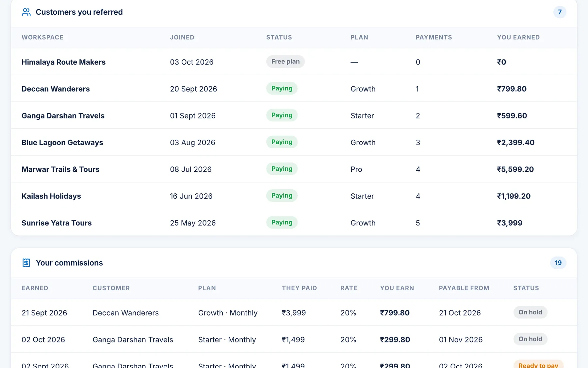
Task: Click the PAYMENTS column header
Action: [434, 37]
